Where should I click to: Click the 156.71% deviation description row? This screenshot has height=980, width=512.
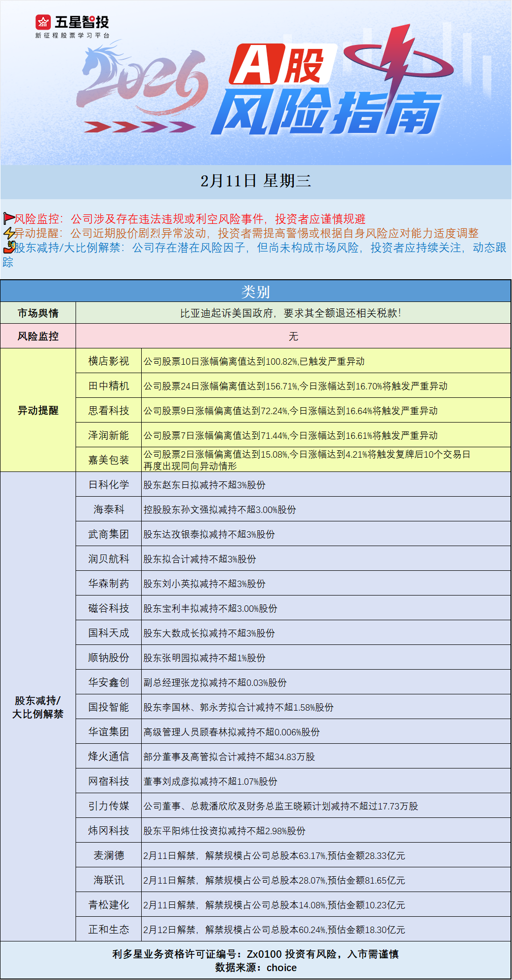[x=295, y=386]
